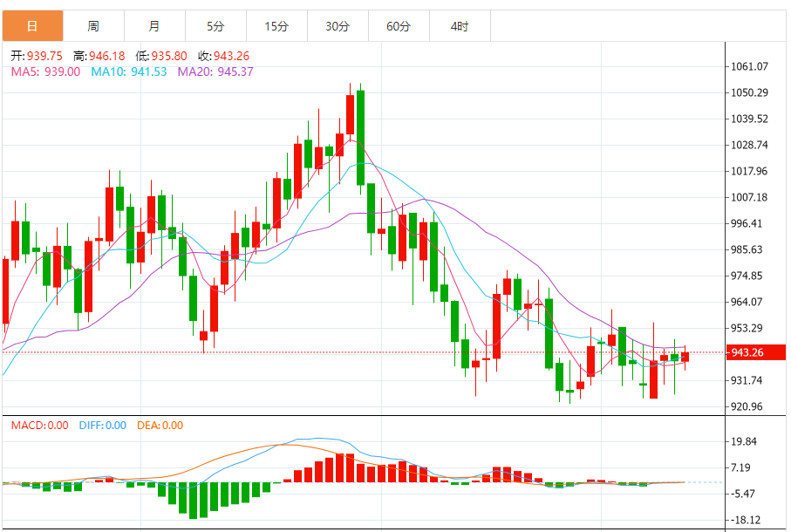Click the 953.29 price axis label
Viewport: 791px width, 532px height.
pyautogui.click(x=747, y=328)
